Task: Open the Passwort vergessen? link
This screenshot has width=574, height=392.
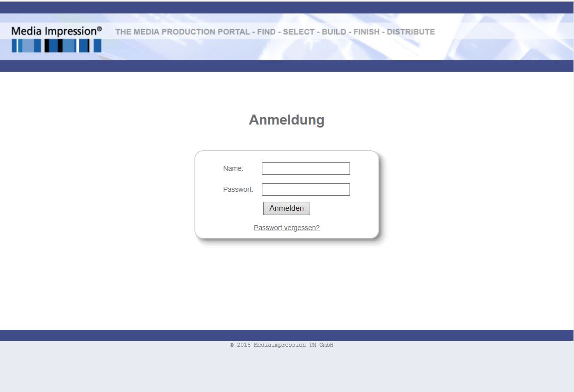Action: click(x=287, y=228)
